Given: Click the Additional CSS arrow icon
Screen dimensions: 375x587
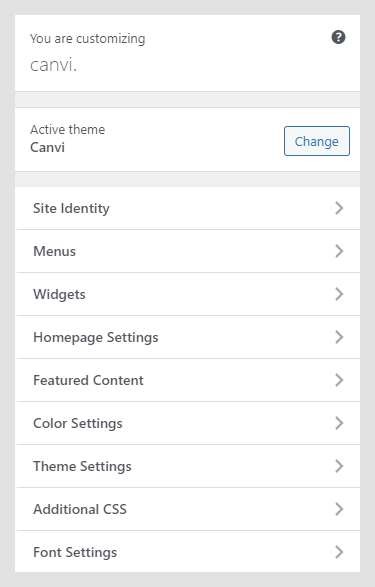Looking at the screenshot, I should (x=339, y=510).
